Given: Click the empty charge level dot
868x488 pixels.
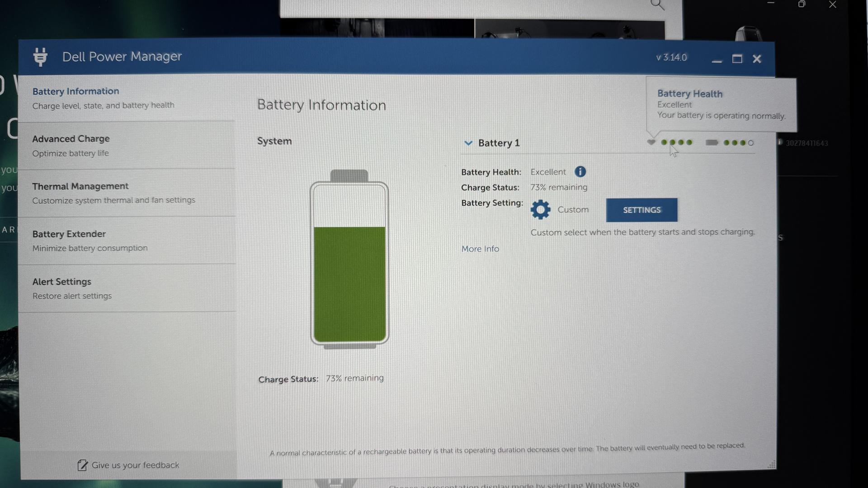Looking at the screenshot, I should point(751,143).
